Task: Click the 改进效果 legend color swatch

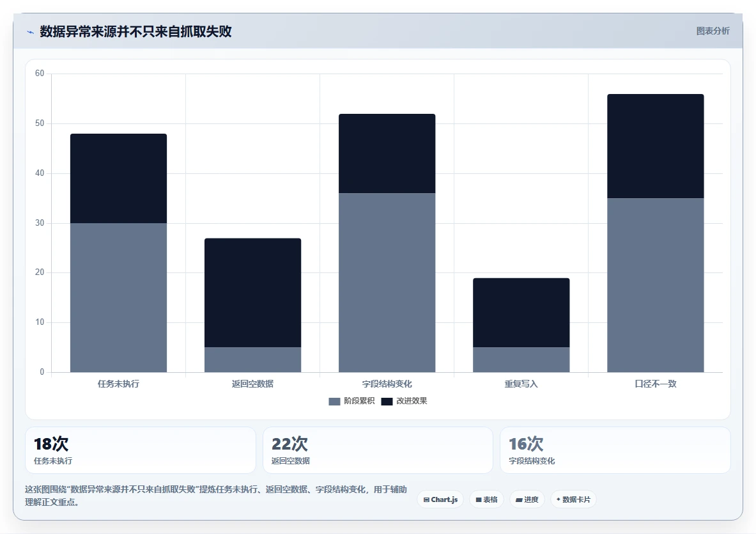Action: pos(387,402)
